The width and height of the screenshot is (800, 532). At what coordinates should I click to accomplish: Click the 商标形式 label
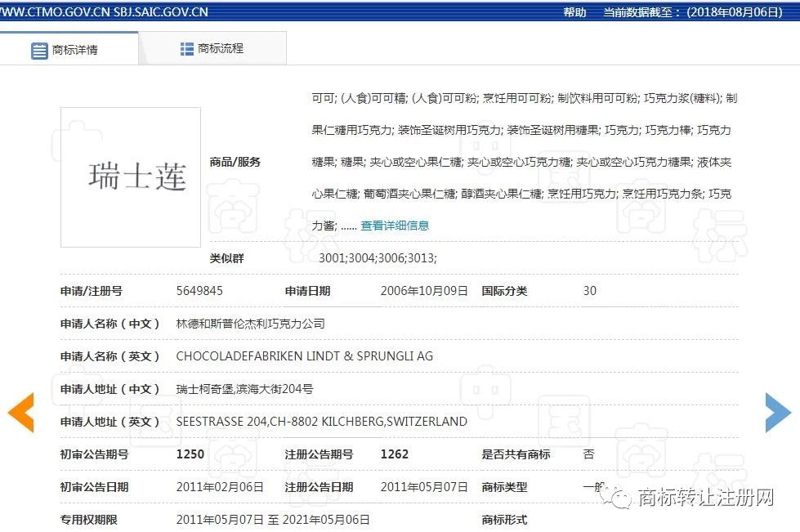pos(504,520)
